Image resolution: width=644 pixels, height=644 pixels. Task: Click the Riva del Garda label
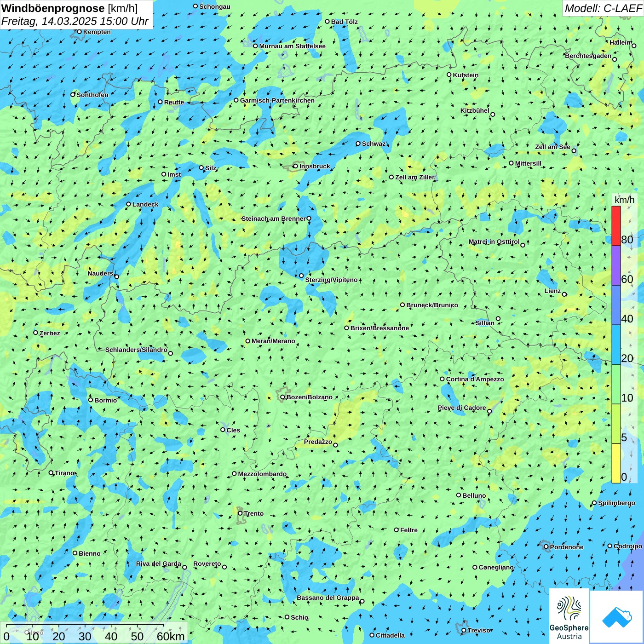(159, 563)
